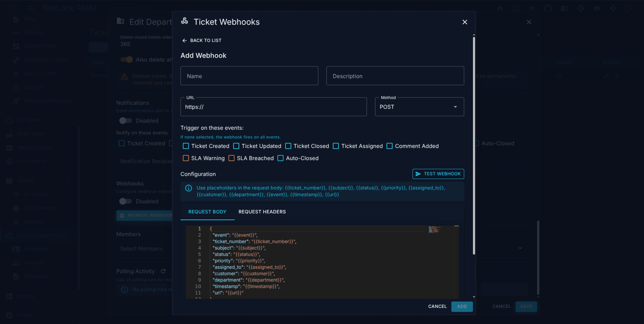Click the edit pencil icon in the Actions column
The image size is (644, 324).
[x=606, y=75]
